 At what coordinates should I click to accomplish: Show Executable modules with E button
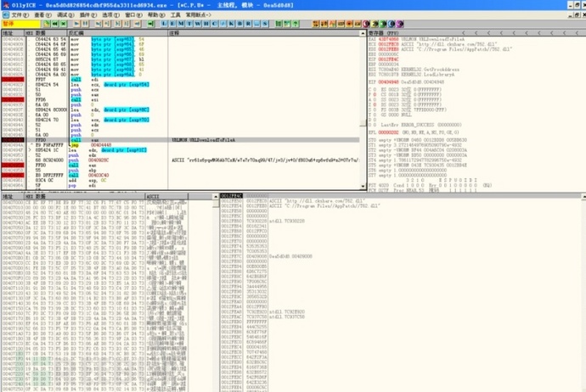(x=172, y=24)
